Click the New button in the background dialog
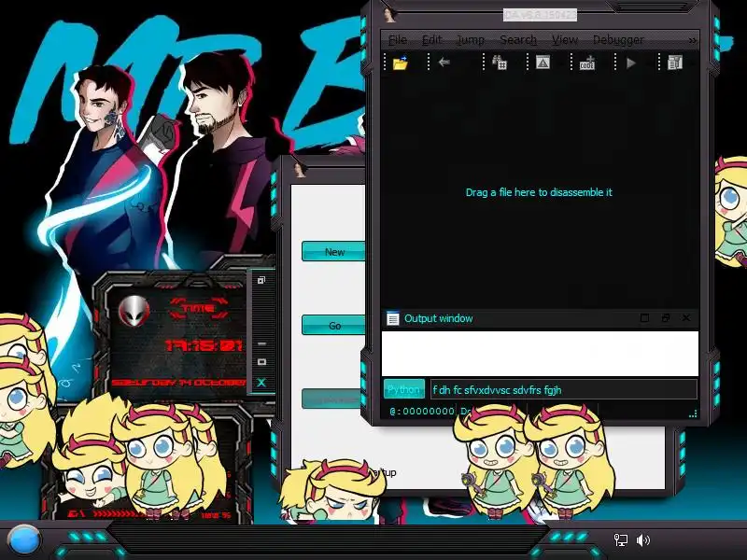Screen dimensions: 747x560 pos(333,252)
